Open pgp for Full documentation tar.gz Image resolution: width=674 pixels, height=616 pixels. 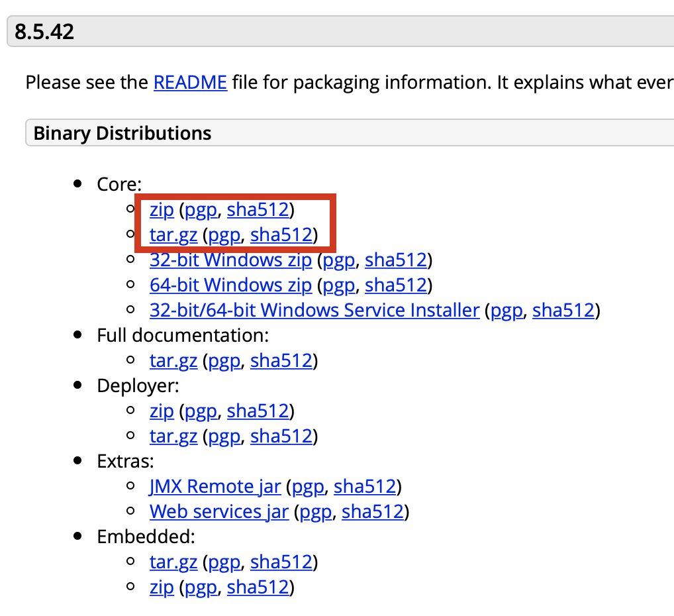(224, 361)
